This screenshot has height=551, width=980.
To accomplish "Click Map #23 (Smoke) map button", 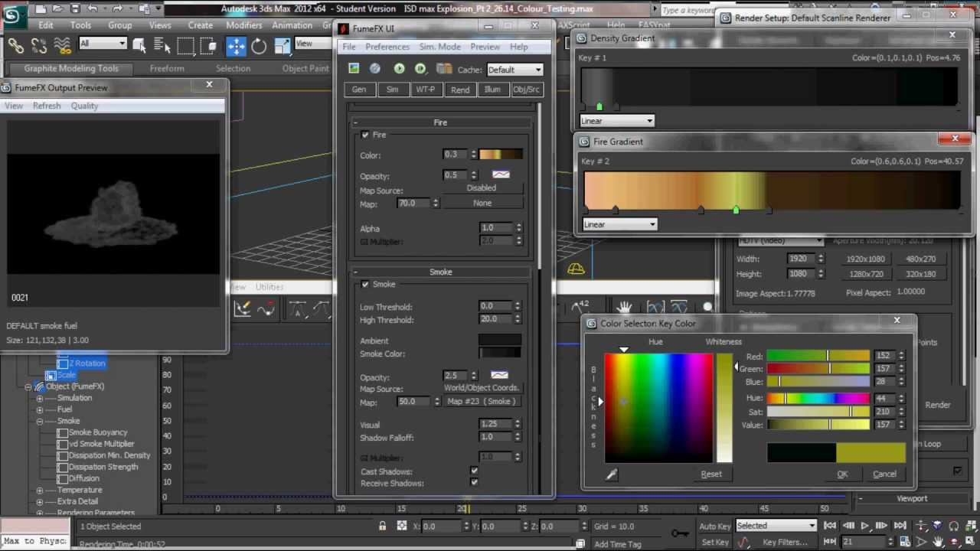I will pyautogui.click(x=482, y=401).
